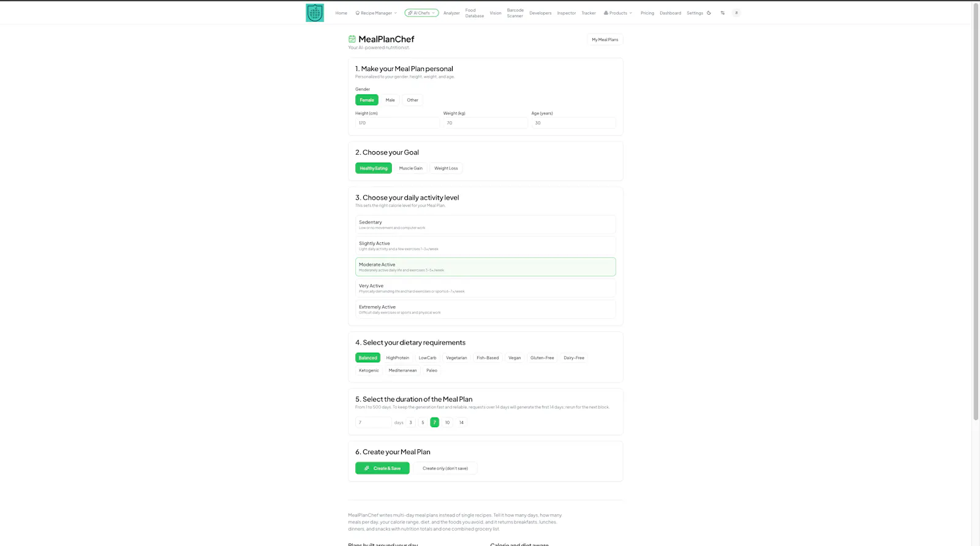
Task: Expand the AI Chefs dropdown
Action: [x=421, y=13]
